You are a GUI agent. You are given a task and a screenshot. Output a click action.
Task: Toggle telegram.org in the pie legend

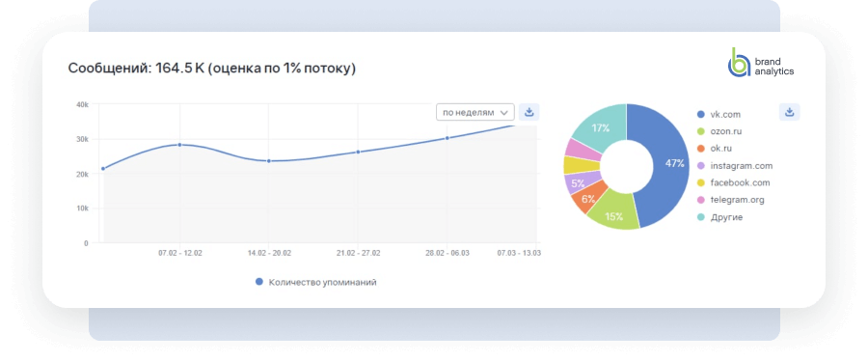coord(730,200)
